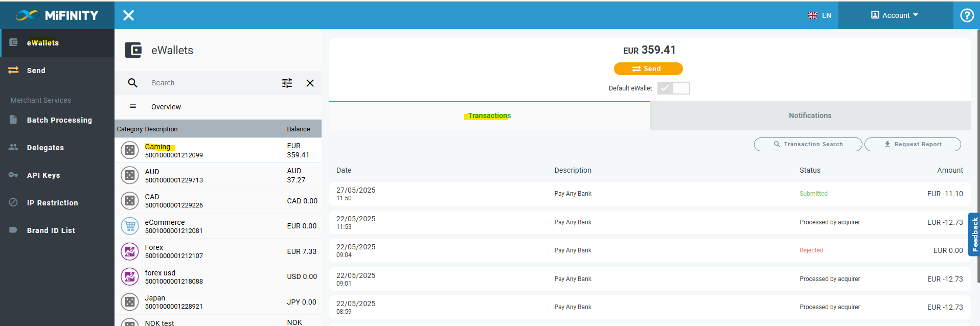Click the MiFinity logo
980x326 pixels.
[57, 15]
